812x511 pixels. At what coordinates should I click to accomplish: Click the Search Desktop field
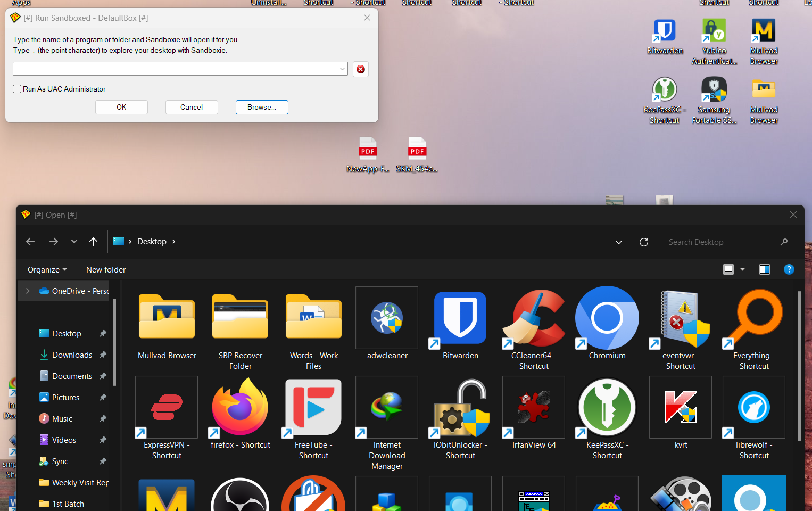coord(730,242)
